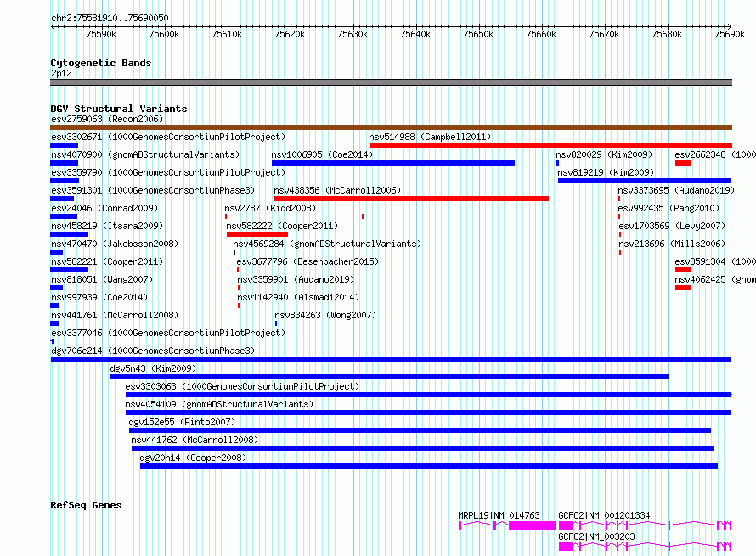Select the nsv4062425 variant label
The height and width of the screenshot is (556, 756).
click(715, 279)
